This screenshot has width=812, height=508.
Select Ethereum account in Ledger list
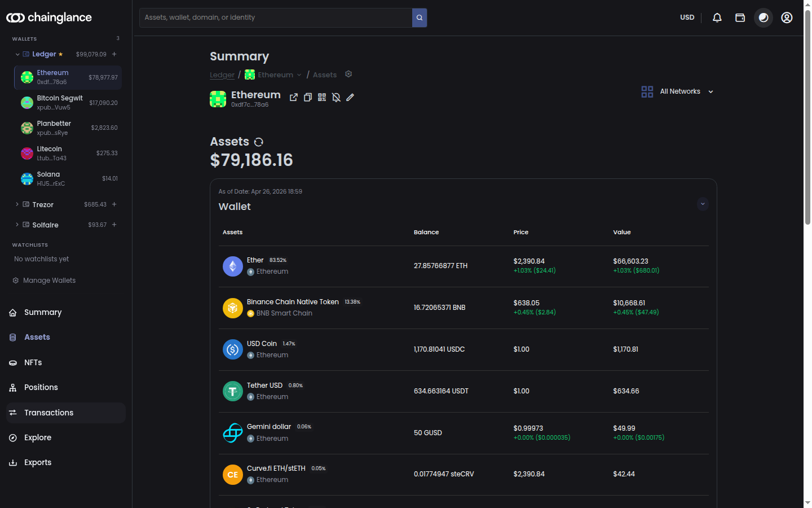[68, 77]
